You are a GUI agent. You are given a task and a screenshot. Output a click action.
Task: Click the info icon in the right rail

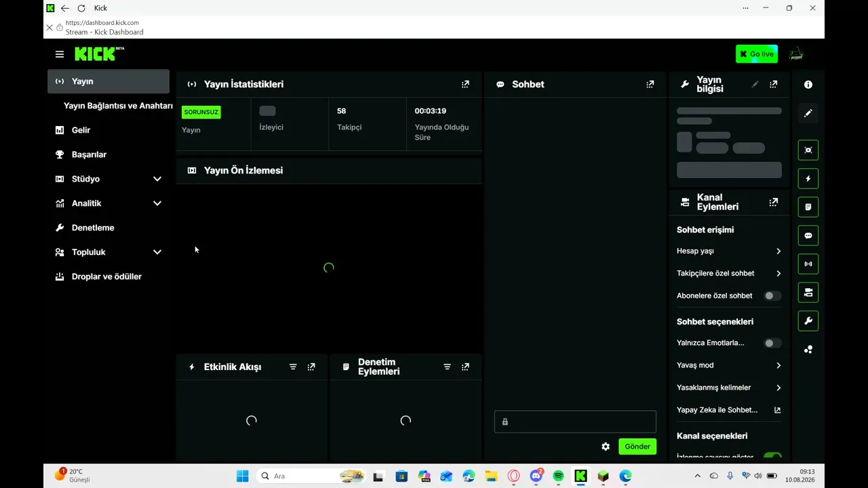click(808, 85)
